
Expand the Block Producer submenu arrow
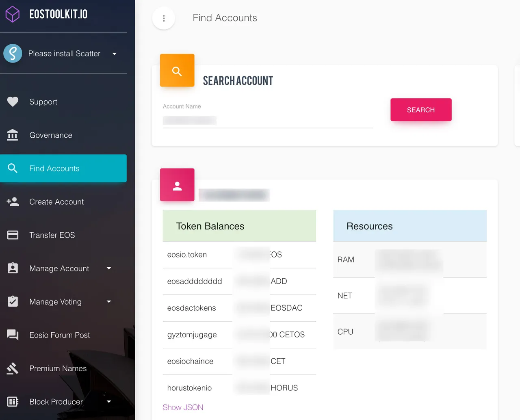(109, 401)
